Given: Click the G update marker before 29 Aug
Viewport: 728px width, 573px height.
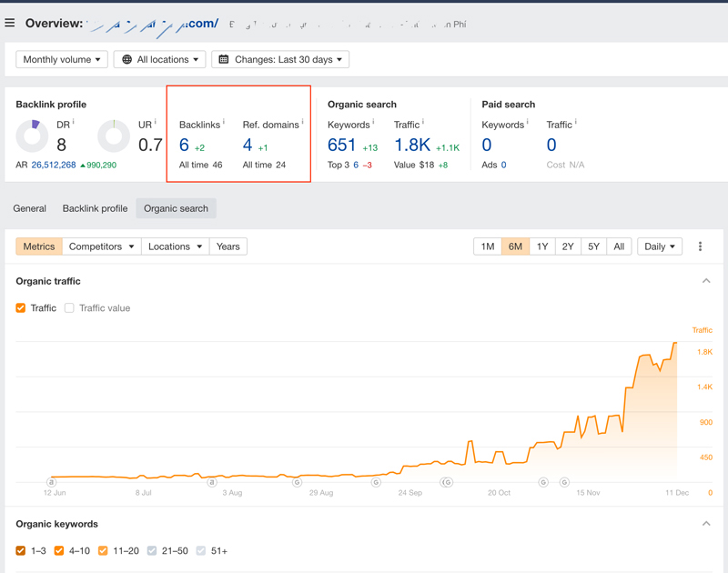Looking at the screenshot, I should (x=298, y=483).
